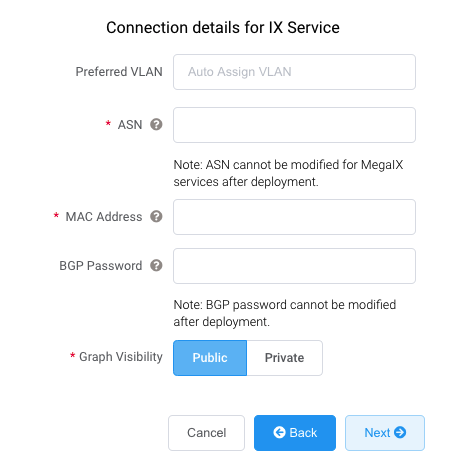This screenshot has height=465, width=451.
Task: Open the ASN help tooltip icon
Action: [x=156, y=125]
